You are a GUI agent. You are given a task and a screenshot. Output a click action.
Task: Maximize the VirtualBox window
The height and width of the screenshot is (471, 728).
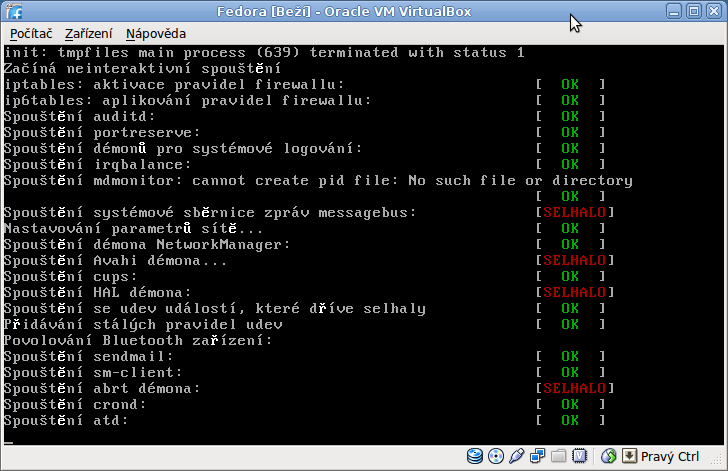(x=694, y=11)
